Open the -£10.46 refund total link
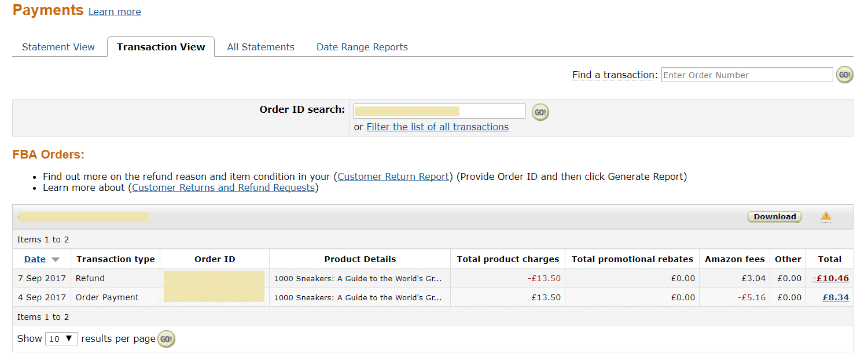 click(830, 278)
